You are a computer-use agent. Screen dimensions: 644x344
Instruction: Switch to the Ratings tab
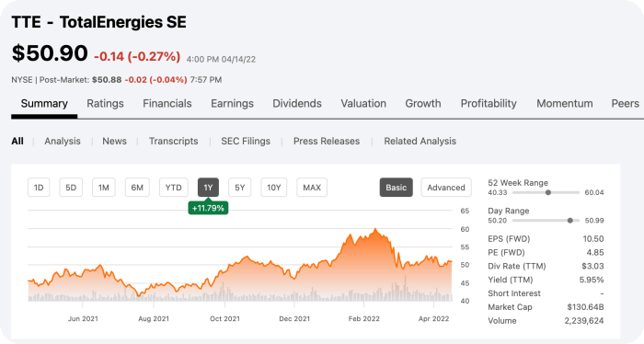[x=105, y=103]
